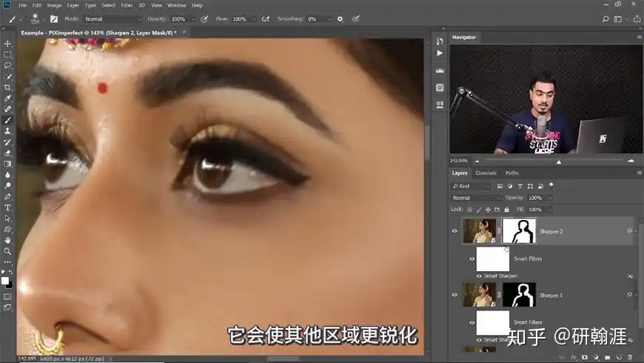Click the layer styles fx icon
Screen dimensions: 644x363
pos(574,358)
